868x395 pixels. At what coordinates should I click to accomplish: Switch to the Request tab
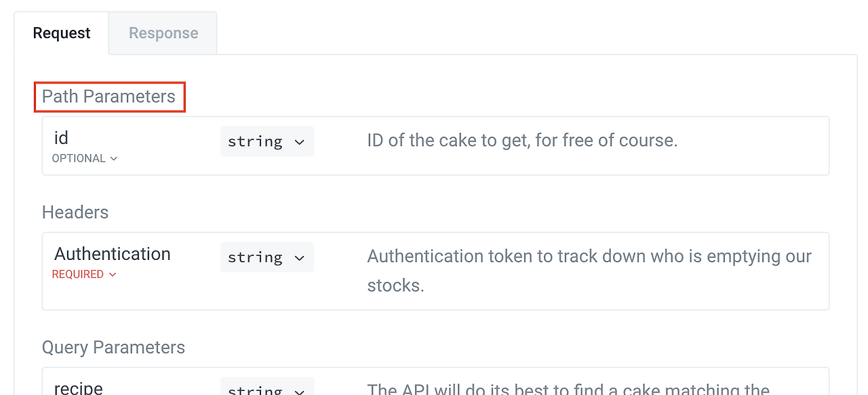62,33
